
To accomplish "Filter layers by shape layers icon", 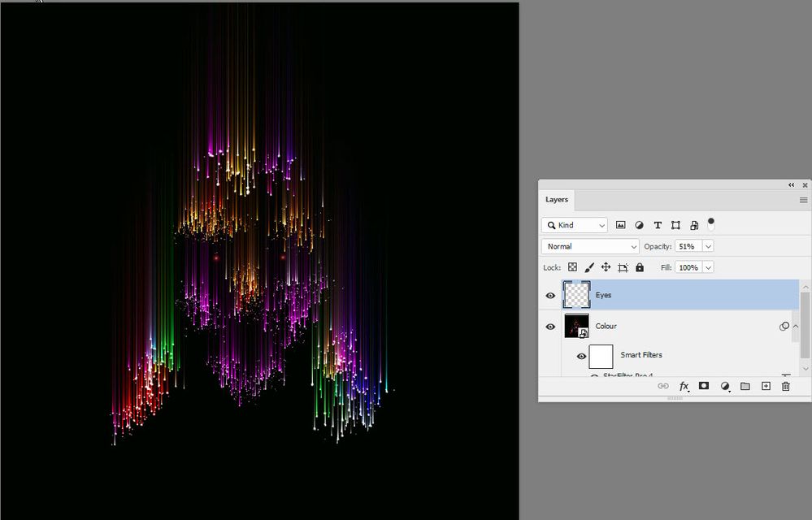I will (x=675, y=225).
